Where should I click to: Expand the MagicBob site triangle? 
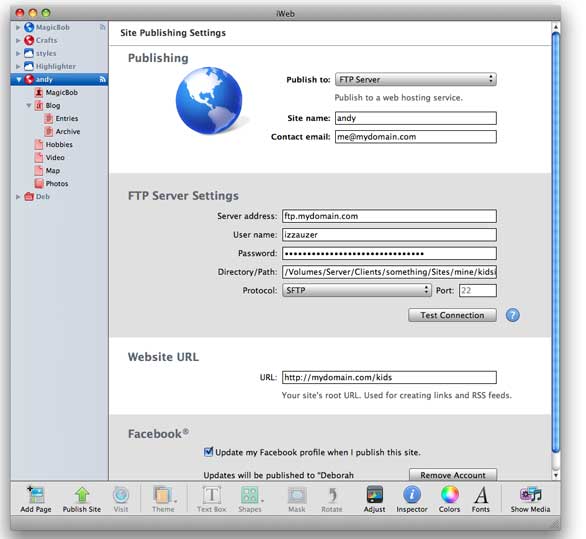point(18,27)
